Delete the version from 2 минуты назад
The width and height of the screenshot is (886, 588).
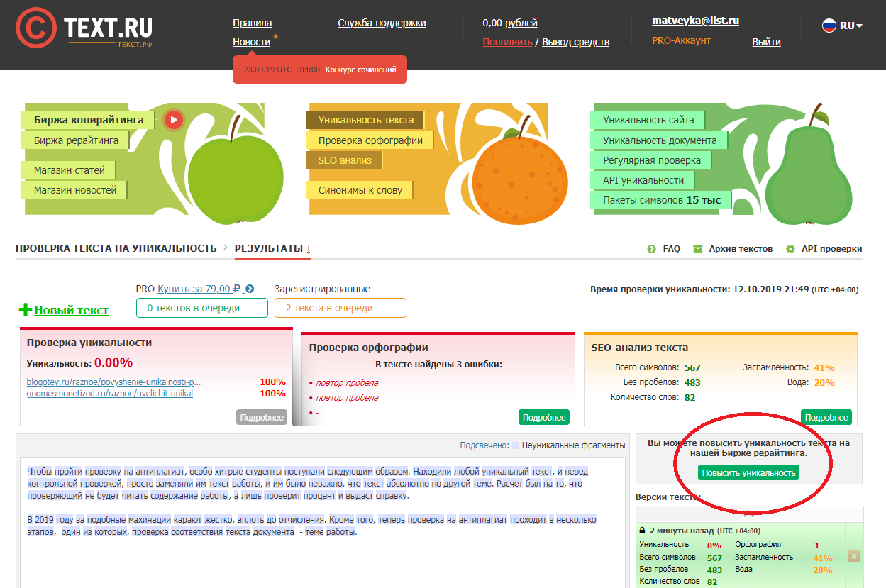point(854,556)
